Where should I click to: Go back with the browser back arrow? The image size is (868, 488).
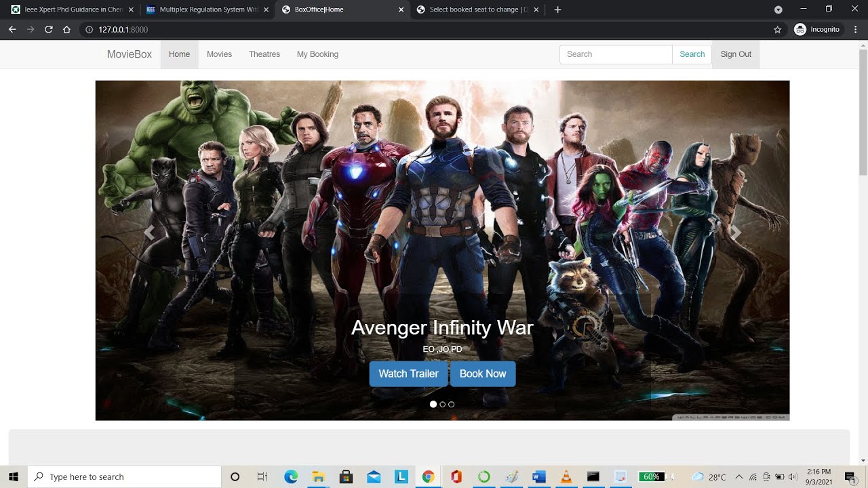point(12,30)
